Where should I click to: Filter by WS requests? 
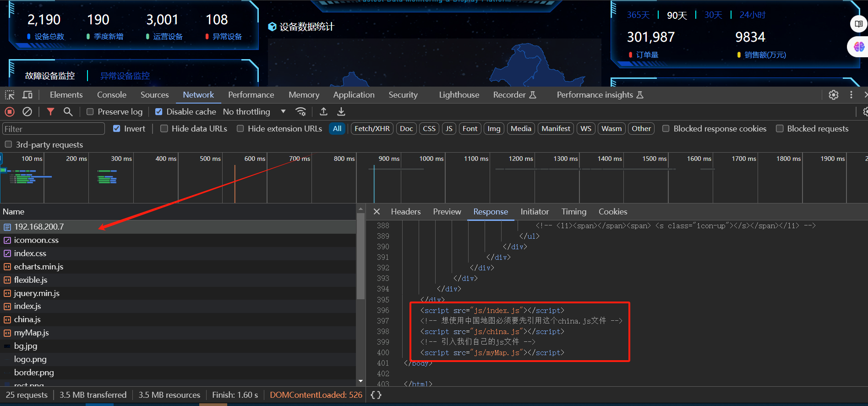pos(586,129)
